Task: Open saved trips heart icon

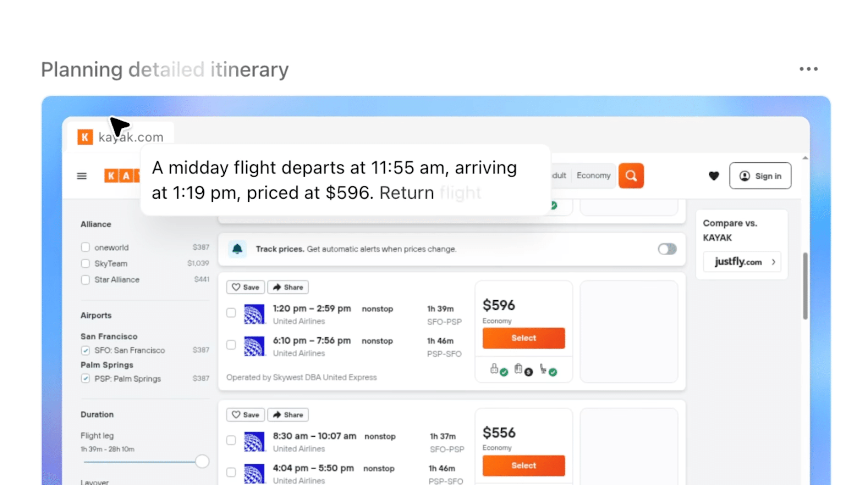Action: [x=714, y=176]
